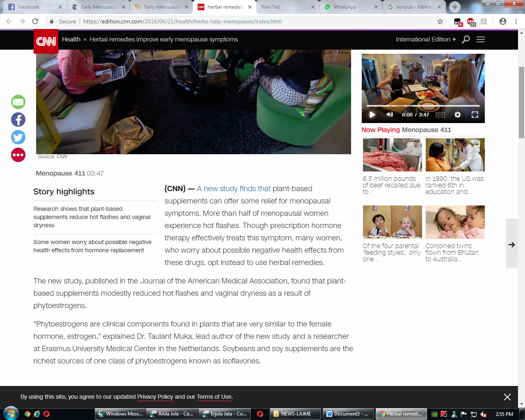Image resolution: width=525 pixels, height=420 pixels.
Task: Show next item with right arrow
Action: 511,244
